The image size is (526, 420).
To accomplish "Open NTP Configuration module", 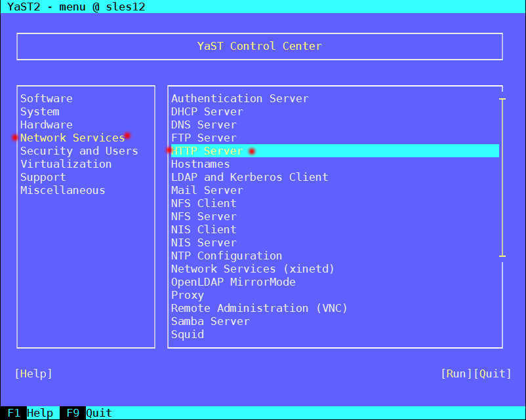I will pos(226,256).
